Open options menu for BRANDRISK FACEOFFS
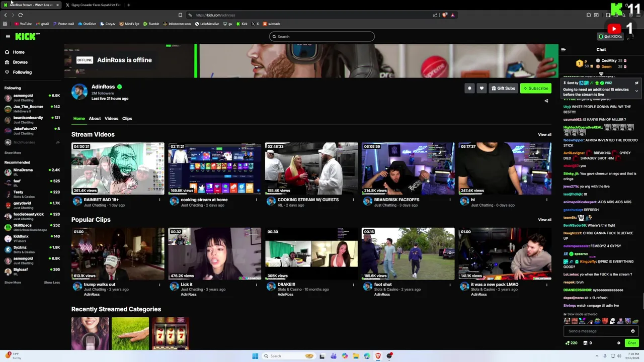The width and height of the screenshot is (644, 362). tap(450, 200)
